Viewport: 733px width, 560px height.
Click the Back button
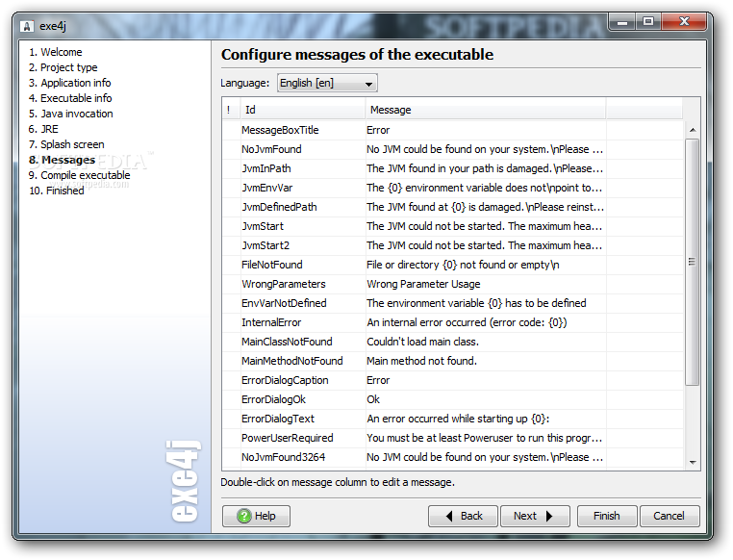coord(463,516)
